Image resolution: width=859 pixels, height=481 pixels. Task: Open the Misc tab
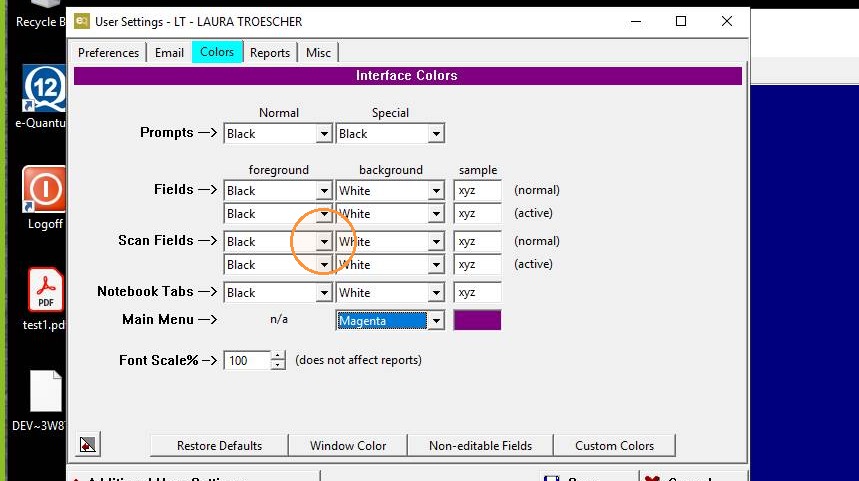[x=318, y=53]
